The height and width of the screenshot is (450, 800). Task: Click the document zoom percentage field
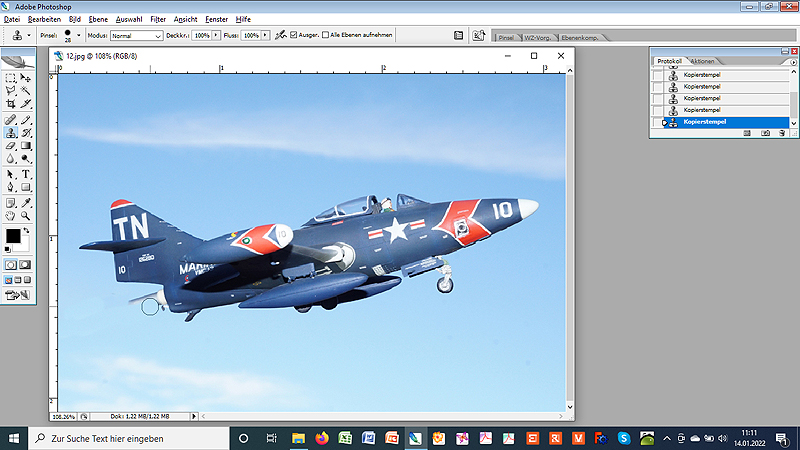[64, 416]
